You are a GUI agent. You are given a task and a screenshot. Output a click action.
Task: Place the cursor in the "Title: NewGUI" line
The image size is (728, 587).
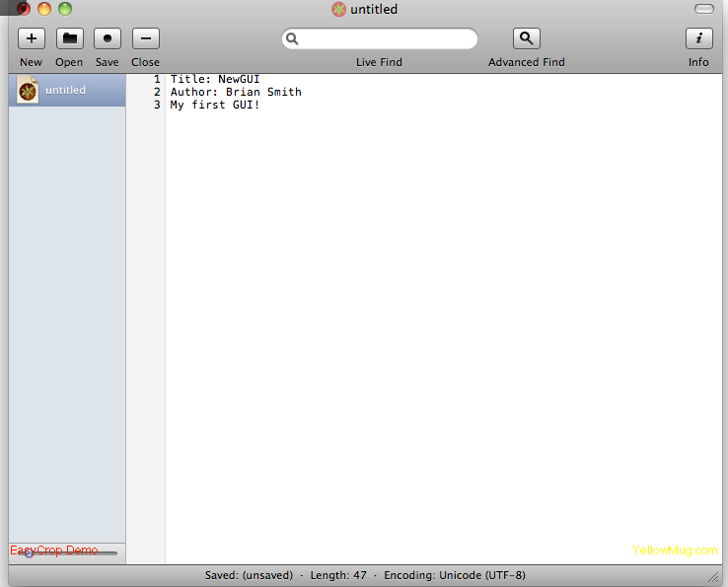point(215,79)
